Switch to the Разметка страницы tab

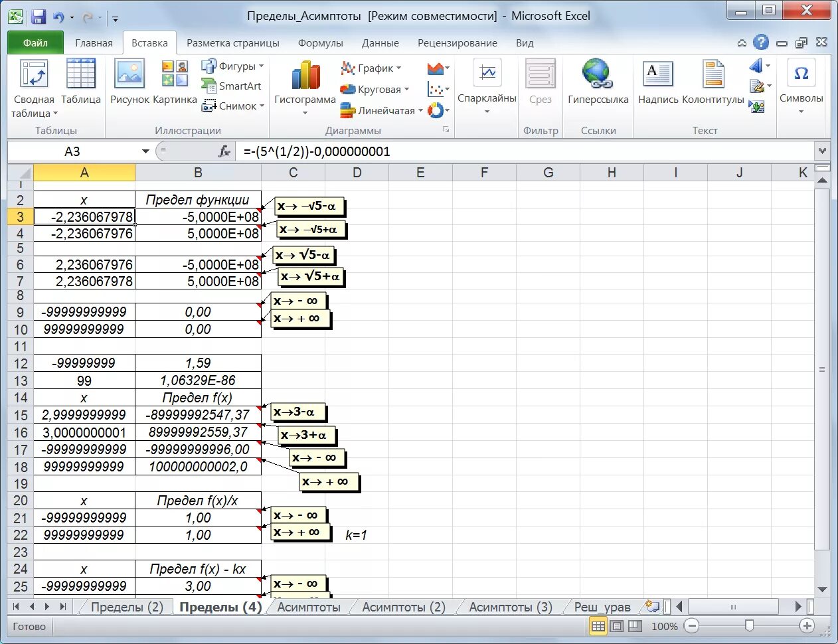(233, 42)
